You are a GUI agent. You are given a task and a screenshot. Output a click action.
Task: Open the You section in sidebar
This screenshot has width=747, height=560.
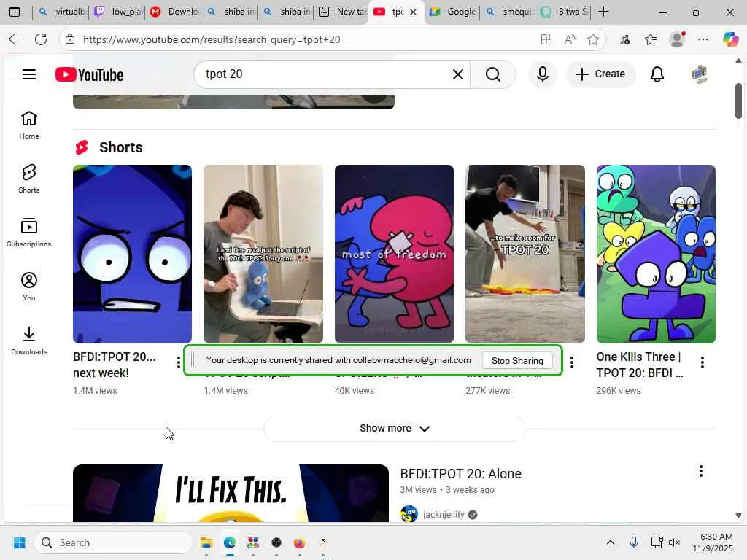[29, 287]
